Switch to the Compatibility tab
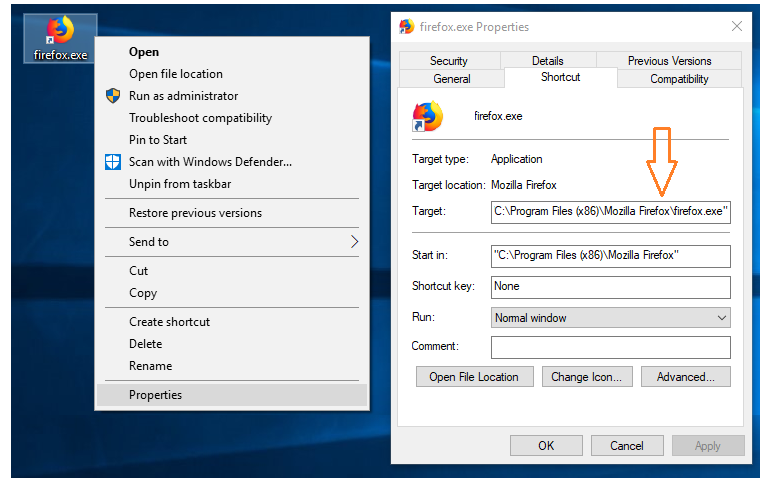Screen dimensions: 764x484 pos(679,78)
